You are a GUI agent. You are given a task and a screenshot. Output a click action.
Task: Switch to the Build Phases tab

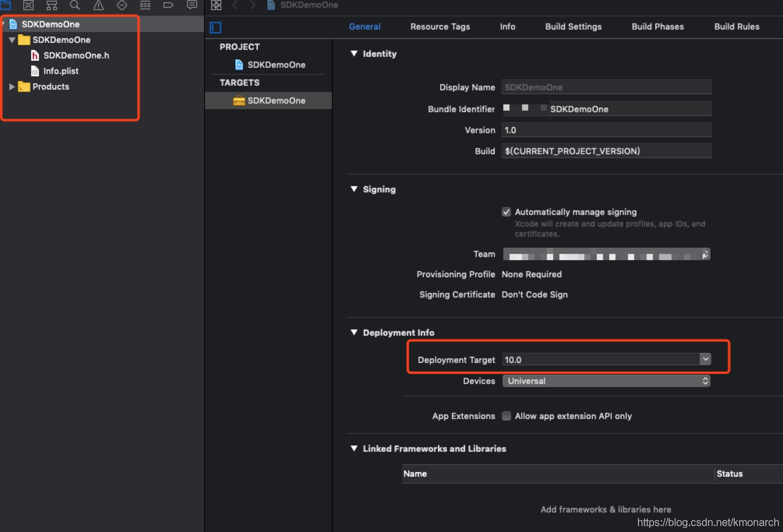click(658, 26)
